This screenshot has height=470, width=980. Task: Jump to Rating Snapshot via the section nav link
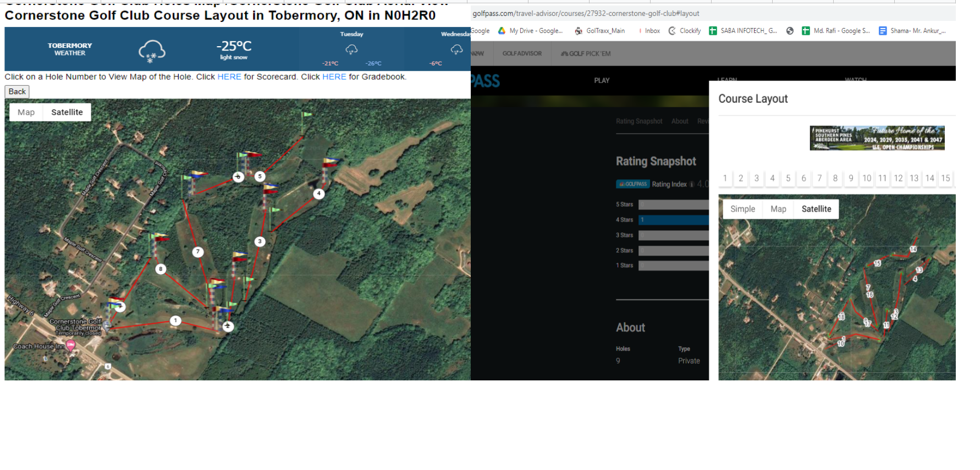639,121
